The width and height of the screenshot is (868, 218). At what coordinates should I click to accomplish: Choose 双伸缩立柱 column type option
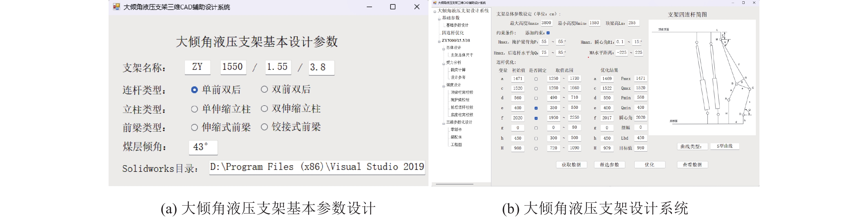pyautogui.click(x=265, y=109)
